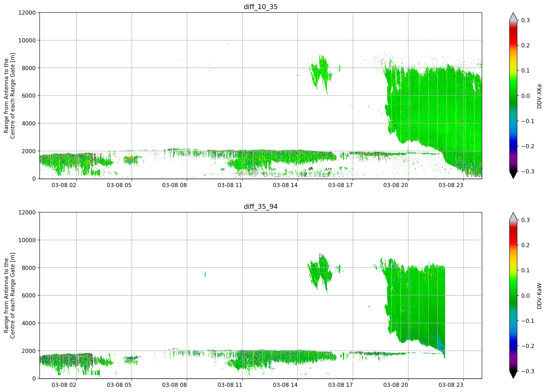The width and height of the screenshot is (546, 392).
Task: Click the 2000 y-axis label in top plot
Action: (29, 151)
